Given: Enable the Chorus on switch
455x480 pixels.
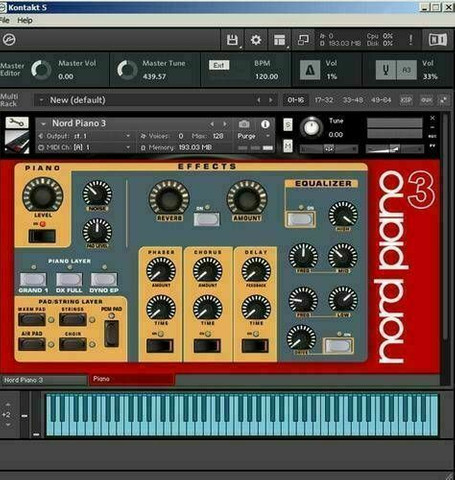Looking at the screenshot, I should coord(207,346).
